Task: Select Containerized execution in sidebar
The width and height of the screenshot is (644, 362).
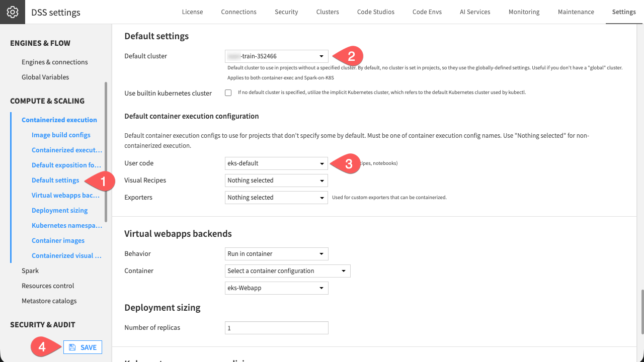Action: [59, 120]
